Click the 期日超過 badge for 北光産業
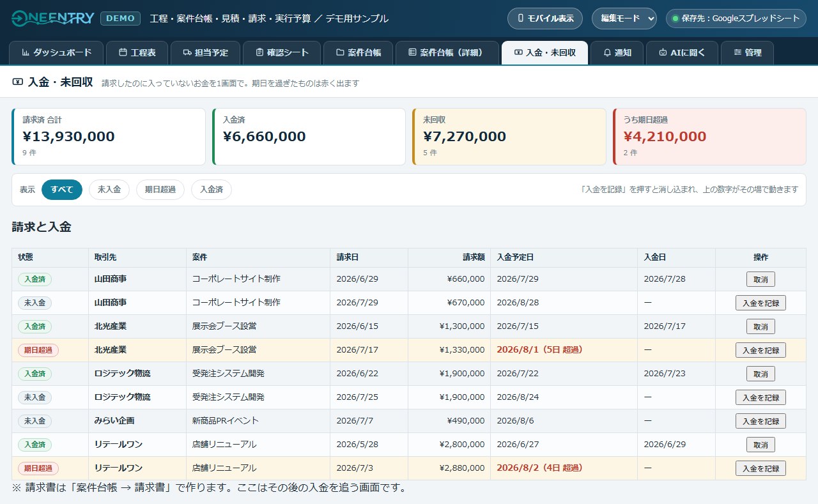 pyautogui.click(x=38, y=350)
